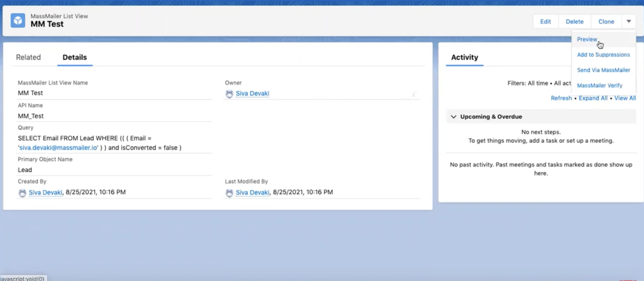Click the 'MM Test' page header title
Screen dimensions: 644x281
[x=47, y=24]
